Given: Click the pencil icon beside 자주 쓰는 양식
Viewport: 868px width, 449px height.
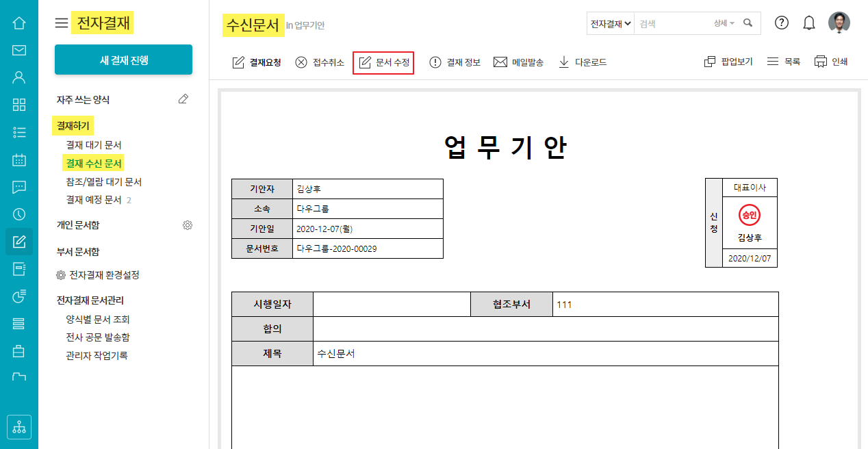Looking at the screenshot, I should click(183, 99).
